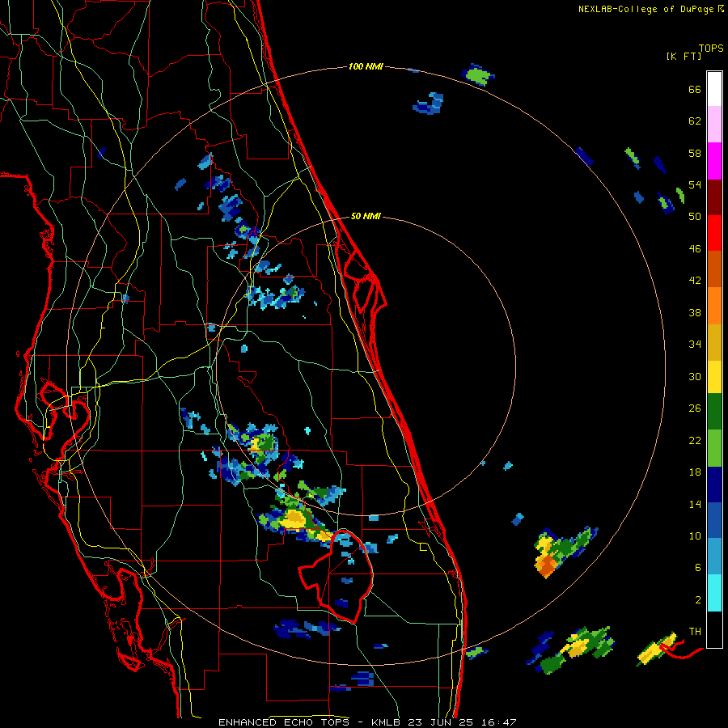Select the yellow 34 color swatch
Viewport: 728px width, 728px height.
714,377
